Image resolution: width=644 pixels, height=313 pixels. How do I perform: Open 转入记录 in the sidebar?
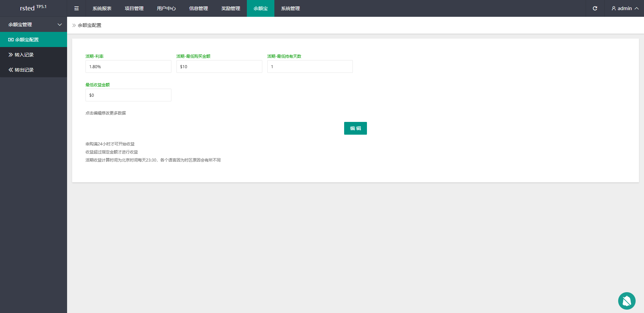(x=24, y=55)
